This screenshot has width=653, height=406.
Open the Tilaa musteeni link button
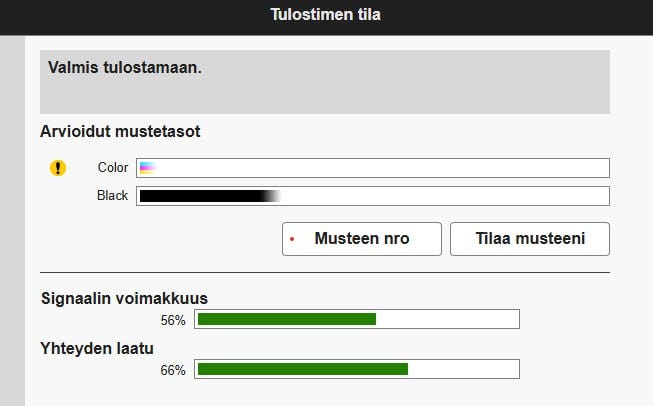[529, 239]
